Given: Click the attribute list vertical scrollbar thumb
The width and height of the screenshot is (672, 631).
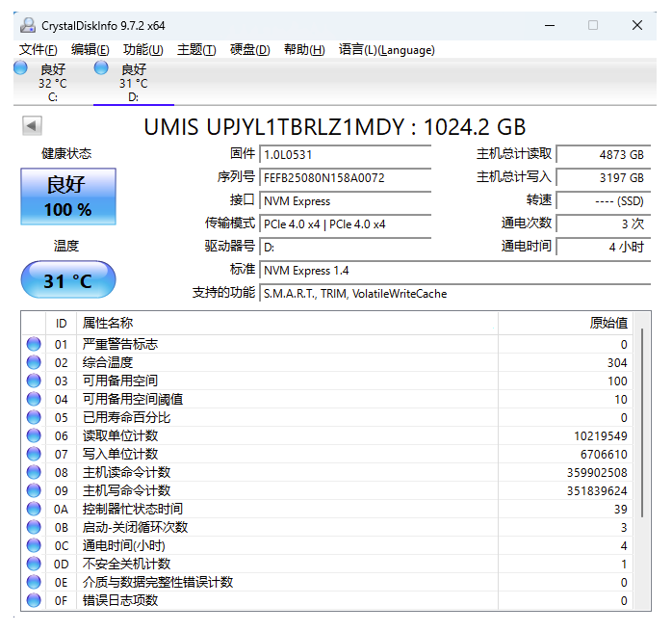Looking at the screenshot, I should 641,423.
